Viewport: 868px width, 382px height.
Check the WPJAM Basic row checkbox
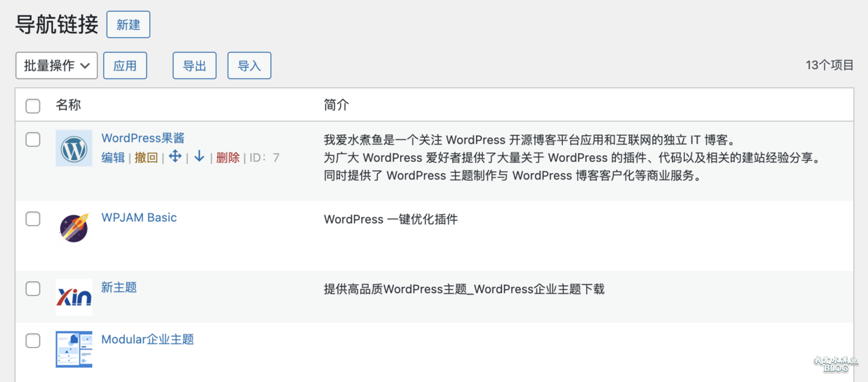click(x=33, y=219)
